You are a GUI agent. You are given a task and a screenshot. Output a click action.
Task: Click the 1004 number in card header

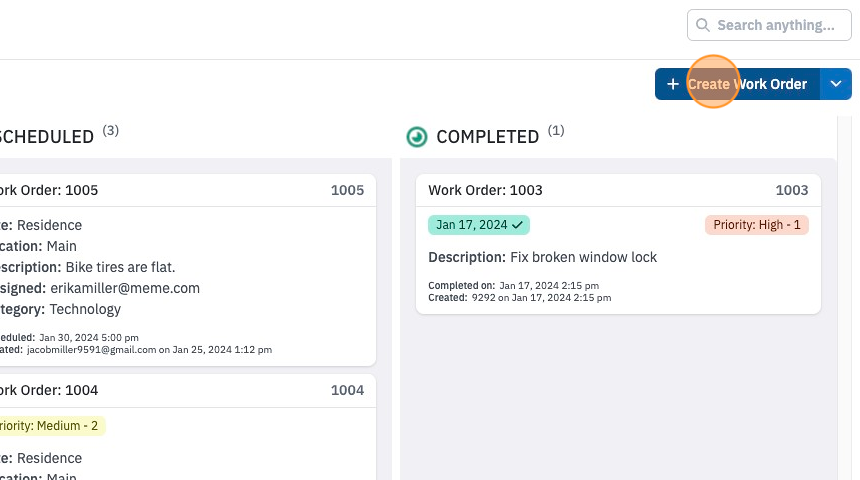point(347,391)
